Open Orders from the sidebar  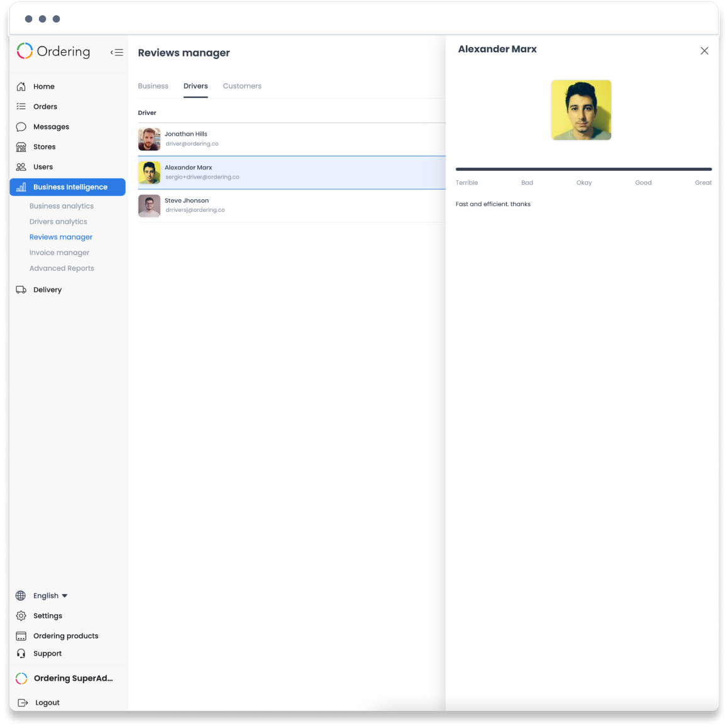point(45,106)
